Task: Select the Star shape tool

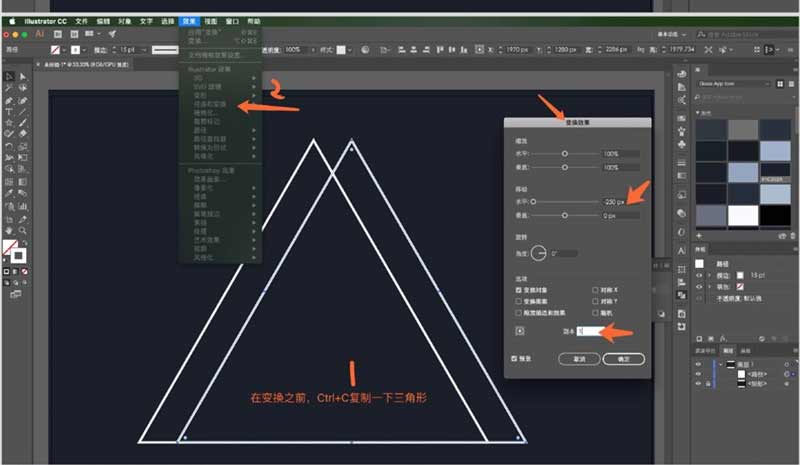Action: [9, 123]
